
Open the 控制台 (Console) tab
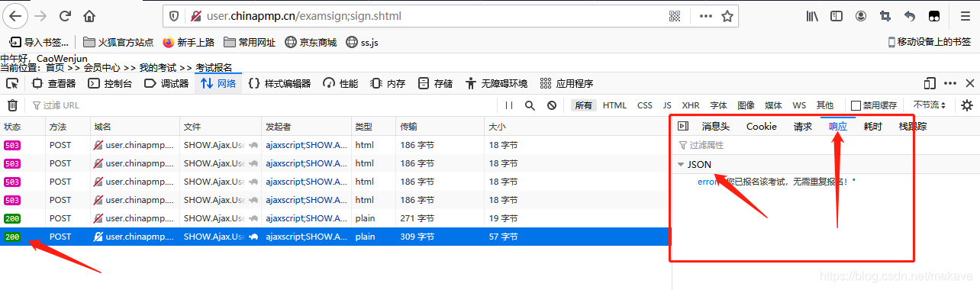pos(110,83)
